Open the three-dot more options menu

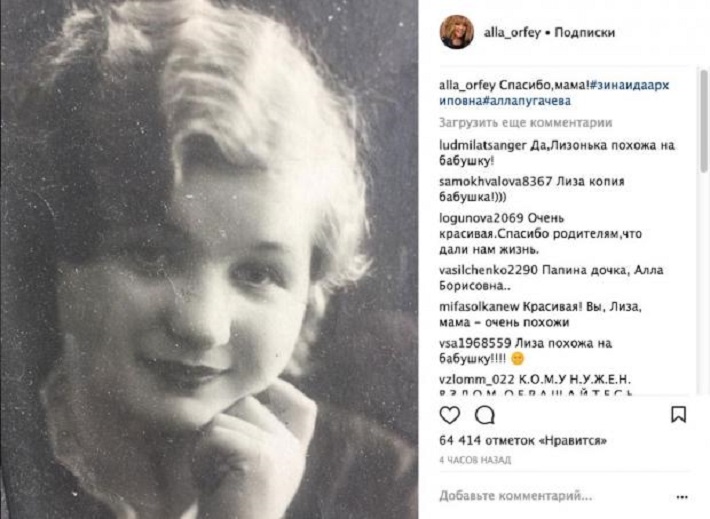coord(682,497)
